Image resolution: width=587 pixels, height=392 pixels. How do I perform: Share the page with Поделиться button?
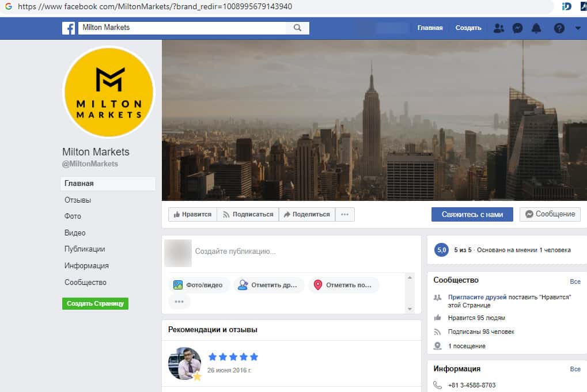click(x=307, y=214)
